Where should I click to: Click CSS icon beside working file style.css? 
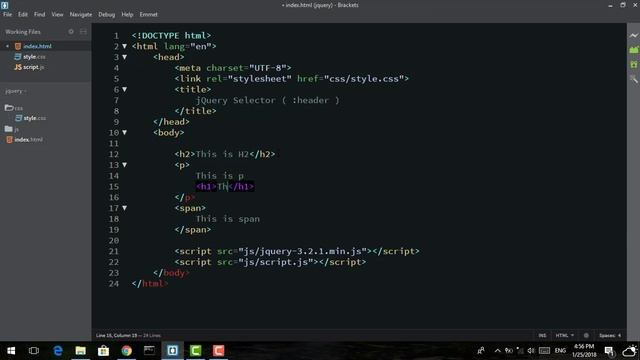tap(18, 56)
